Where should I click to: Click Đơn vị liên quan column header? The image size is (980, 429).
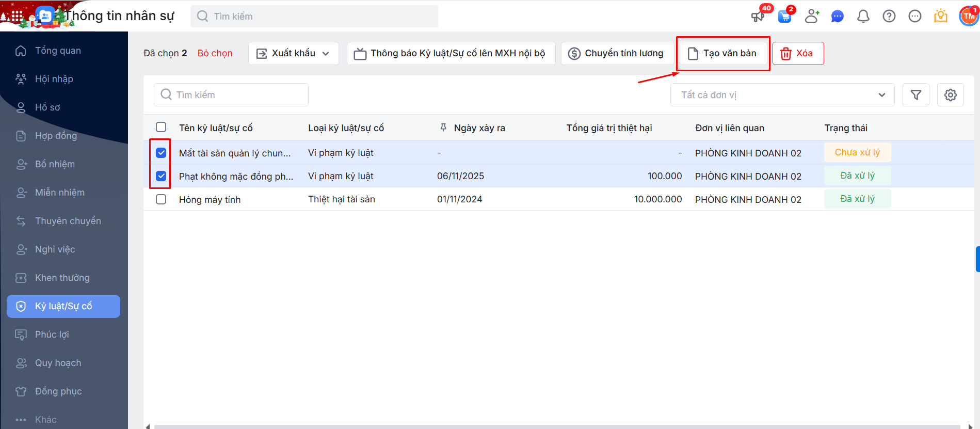[730, 128]
